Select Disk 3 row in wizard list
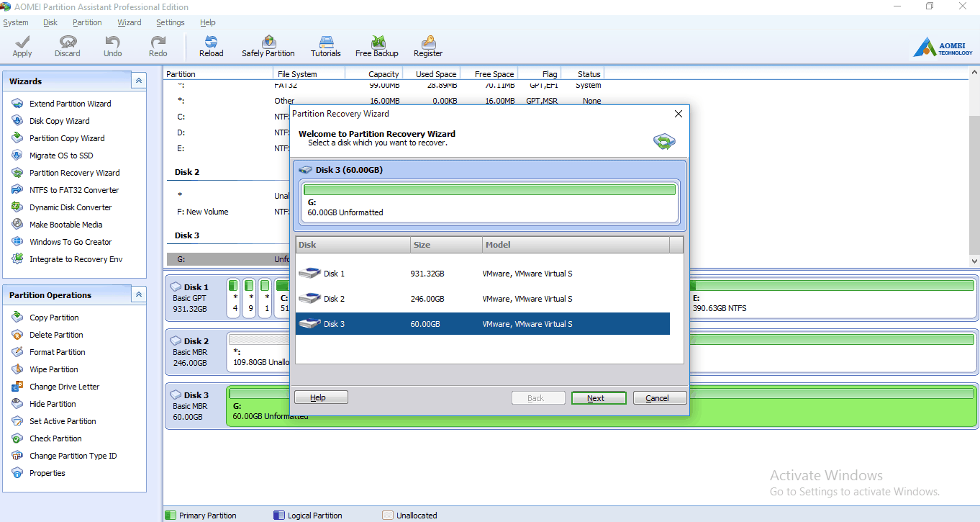 [x=483, y=324]
